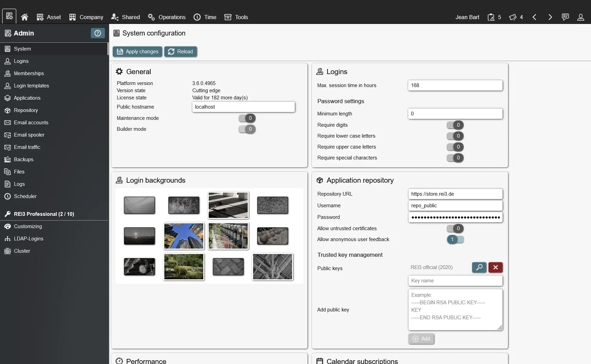The width and height of the screenshot is (591, 364).
Task: Expand REI3 Professional section in sidebar
Action: coord(43,214)
